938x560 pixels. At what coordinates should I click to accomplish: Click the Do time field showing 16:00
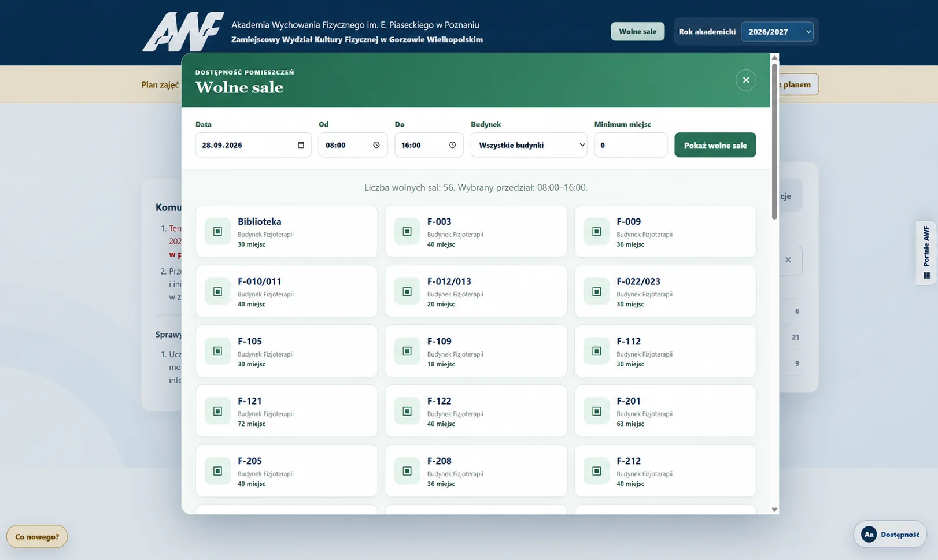[429, 145]
